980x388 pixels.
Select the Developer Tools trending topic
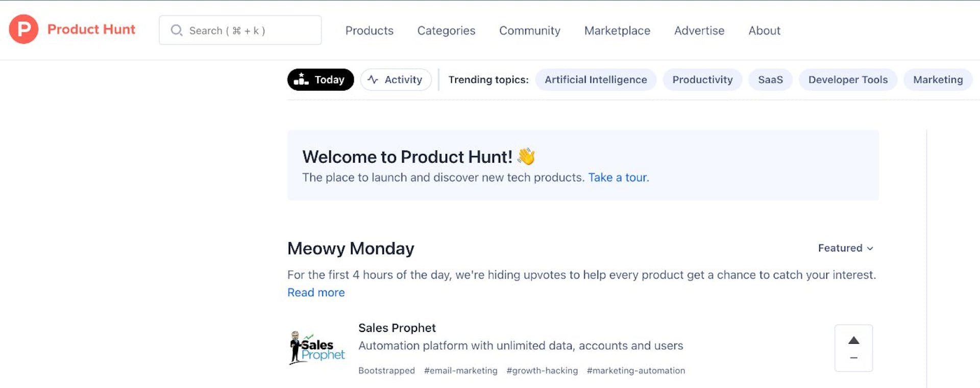point(847,80)
